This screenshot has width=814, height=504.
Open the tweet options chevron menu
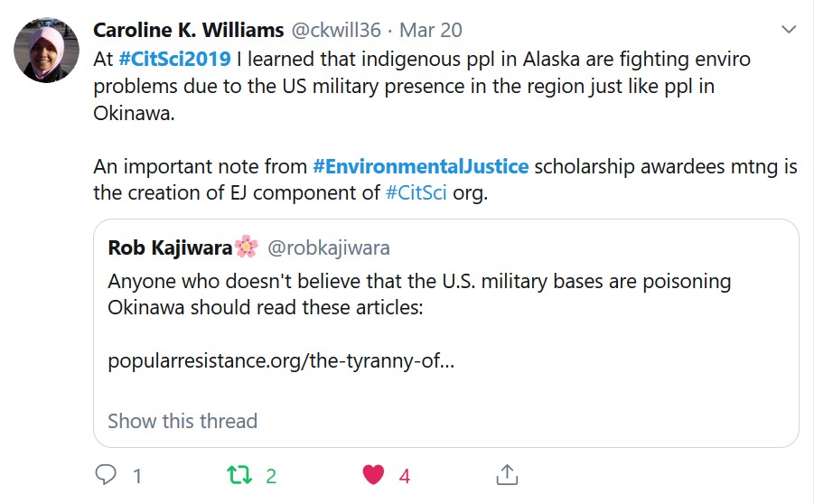(x=789, y=30)
